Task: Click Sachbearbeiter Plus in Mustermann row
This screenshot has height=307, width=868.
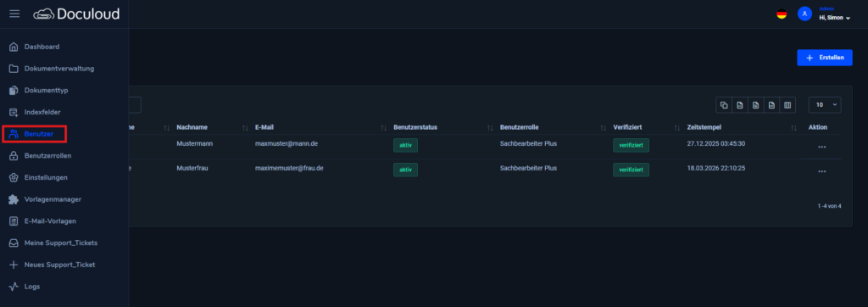Action: pyautogui.click(x=528, y=143)
